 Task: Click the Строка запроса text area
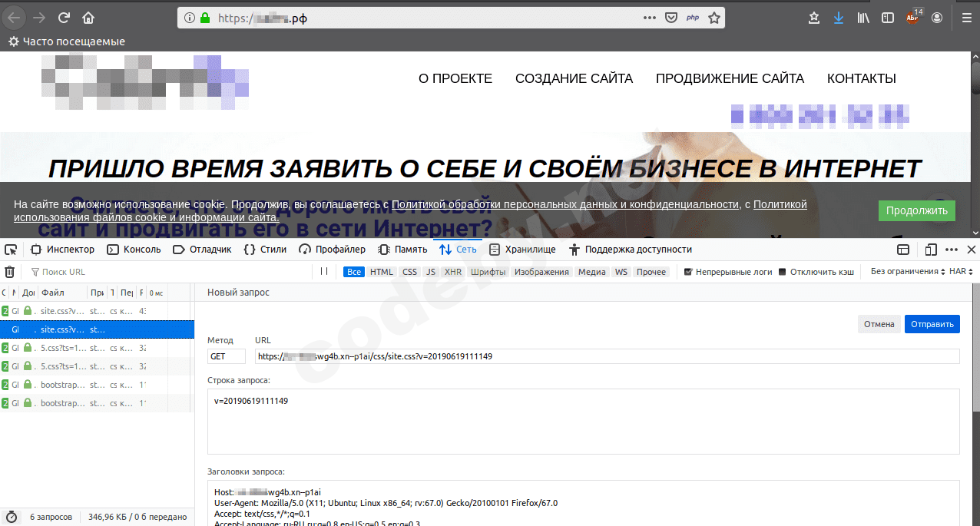point(584,422)
